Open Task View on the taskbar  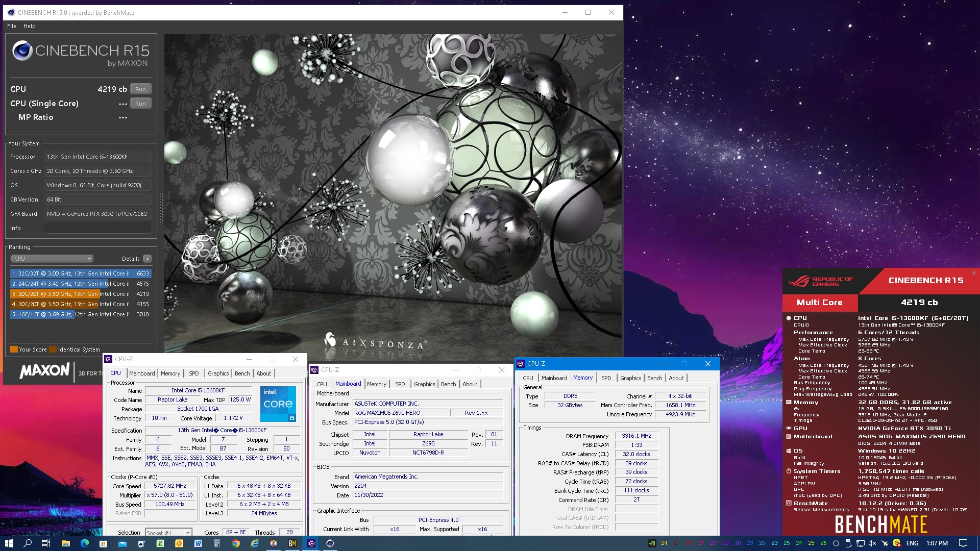tap(46, 543)
